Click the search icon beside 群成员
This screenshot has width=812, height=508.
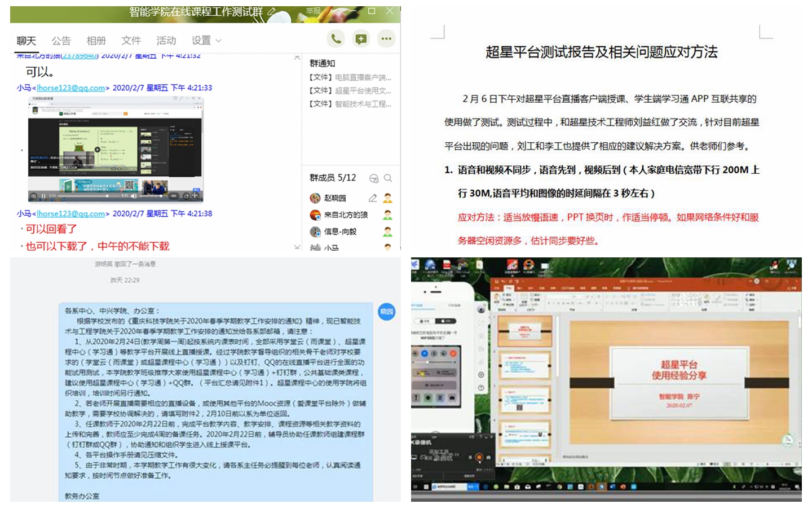pyautogui.click(x=388, y=178)
